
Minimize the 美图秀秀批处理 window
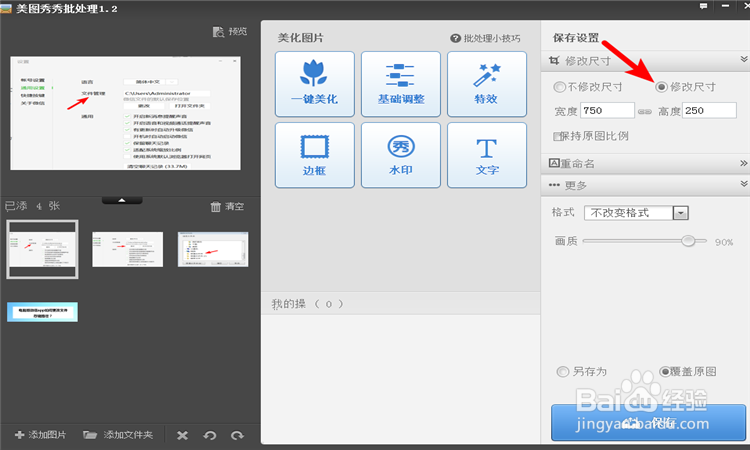(x=726, y=6)
